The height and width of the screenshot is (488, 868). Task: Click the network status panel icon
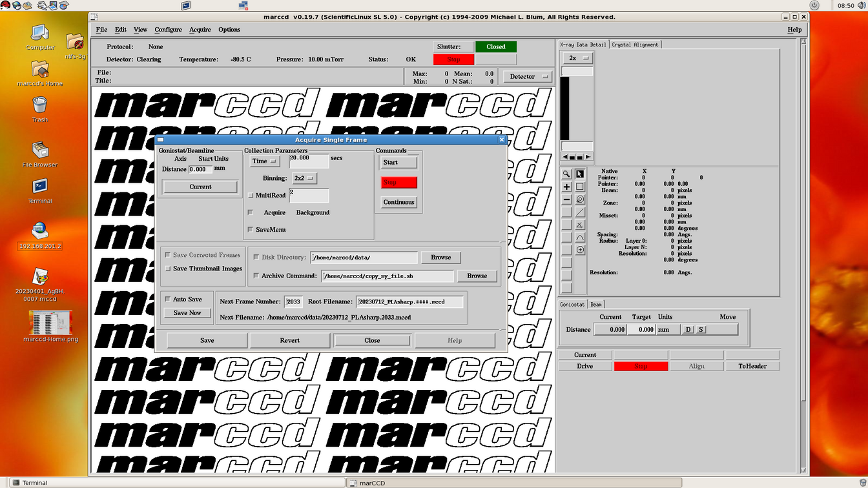243,5
